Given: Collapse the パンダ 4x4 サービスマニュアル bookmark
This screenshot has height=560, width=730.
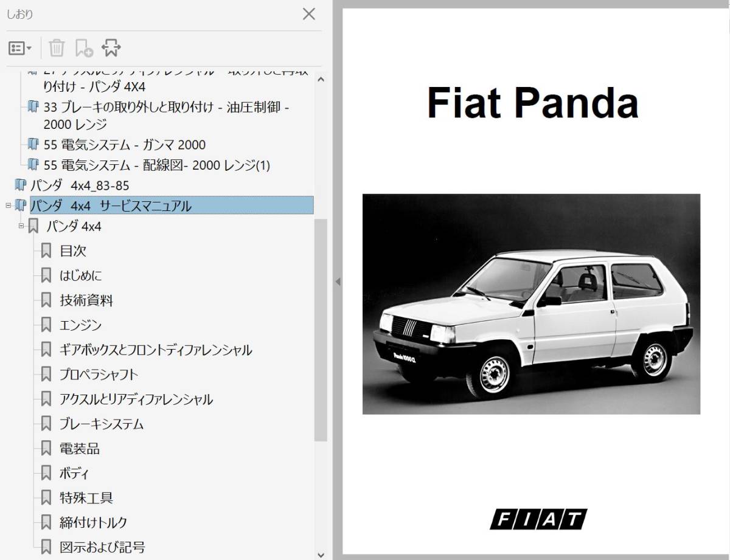Looking at the screenshot, I should click(x=8, y=206).
